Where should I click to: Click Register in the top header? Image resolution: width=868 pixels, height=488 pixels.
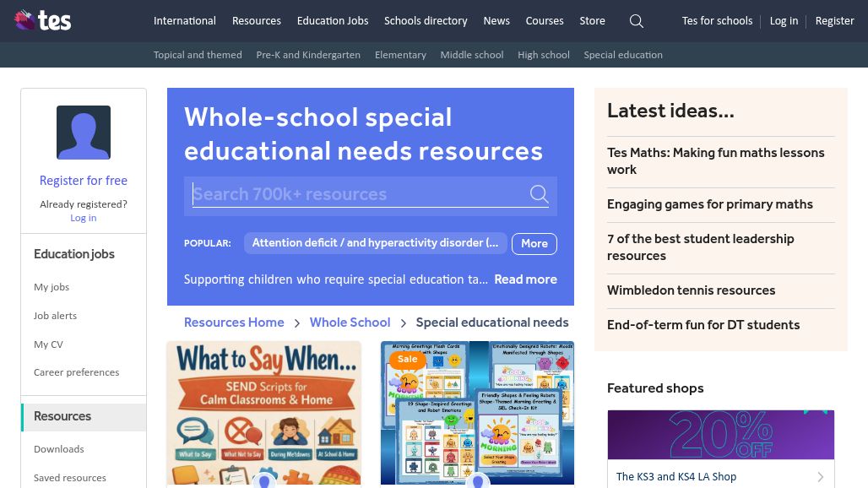(834, 20)
